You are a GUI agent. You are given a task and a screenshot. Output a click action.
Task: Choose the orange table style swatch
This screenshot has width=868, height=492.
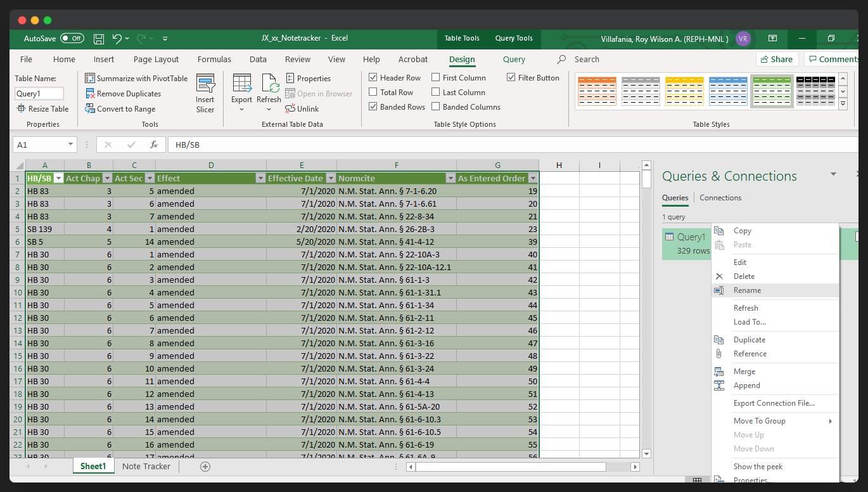[597, 91]
